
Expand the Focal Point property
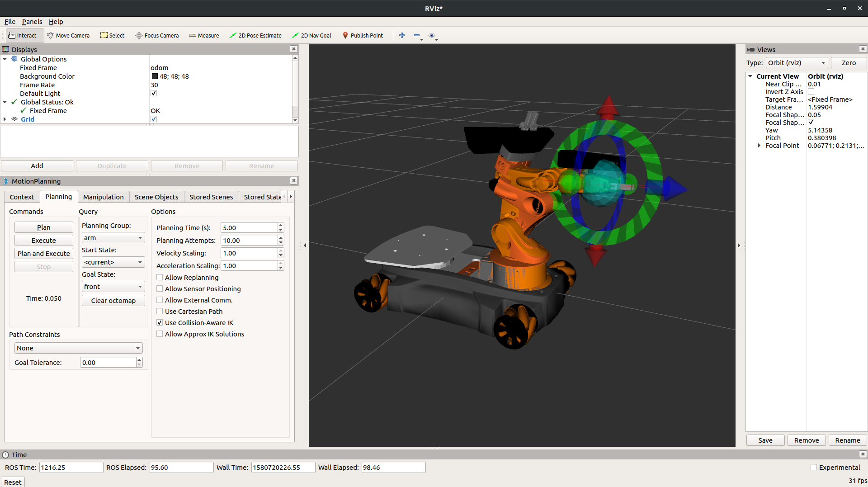point(759,145)
